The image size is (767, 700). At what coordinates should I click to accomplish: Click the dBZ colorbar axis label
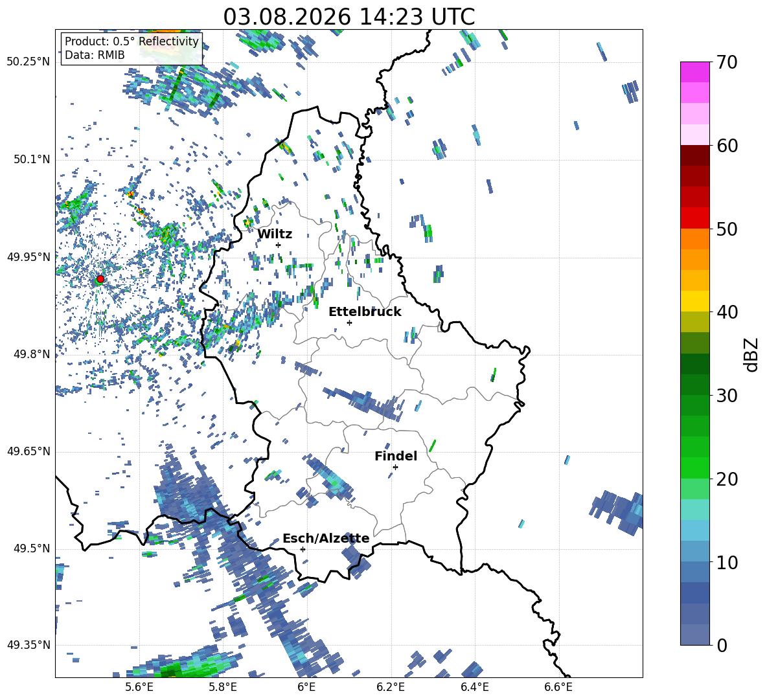751,354
